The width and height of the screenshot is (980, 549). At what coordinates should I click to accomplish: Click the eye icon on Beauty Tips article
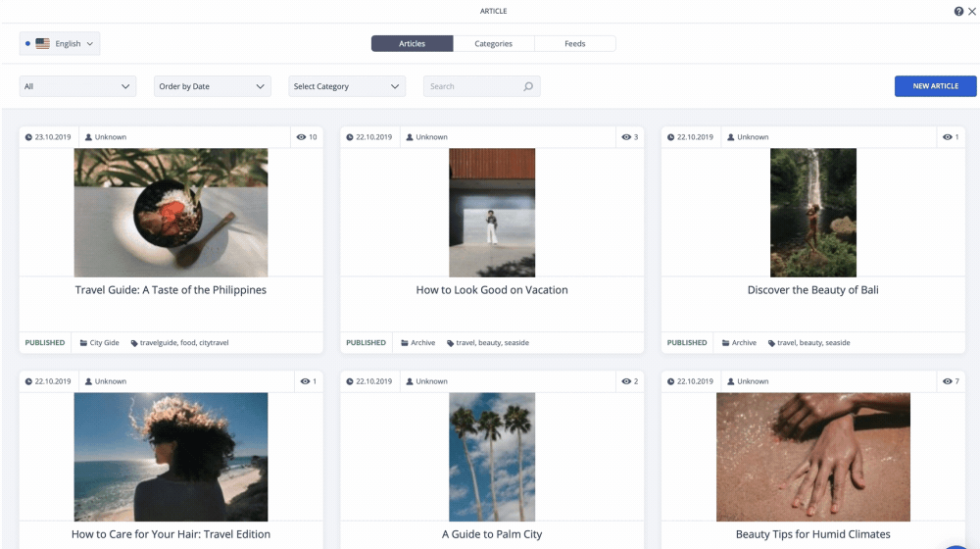tap(947, 381)
